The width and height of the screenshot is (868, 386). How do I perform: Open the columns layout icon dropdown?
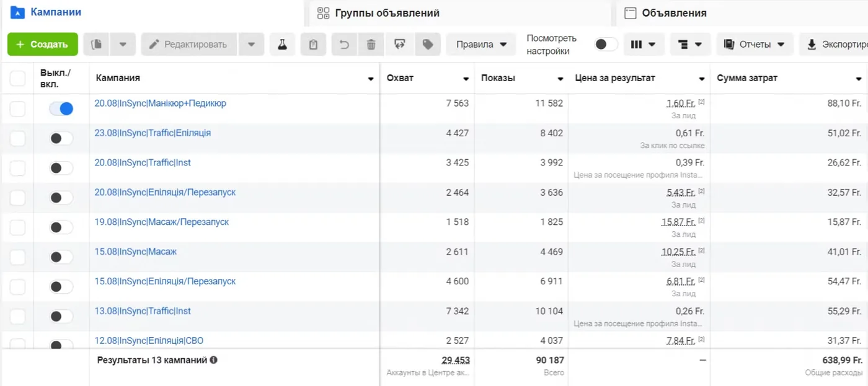(644, 45)
